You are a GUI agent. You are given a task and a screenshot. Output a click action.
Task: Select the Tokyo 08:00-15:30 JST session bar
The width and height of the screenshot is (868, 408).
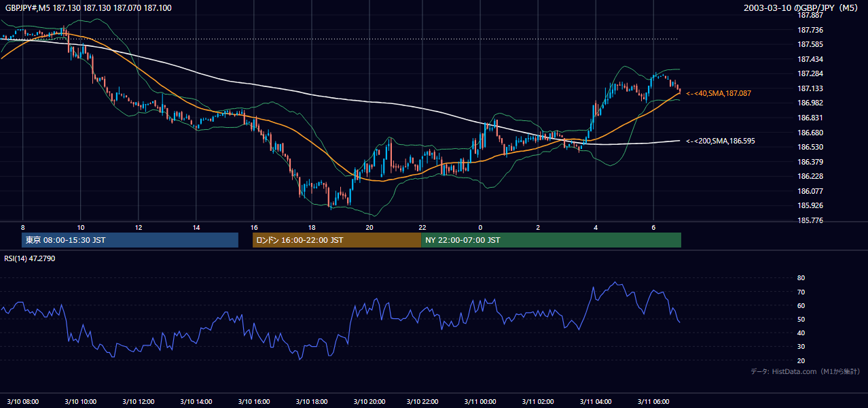pyautogui.click(x=130, y=240)
